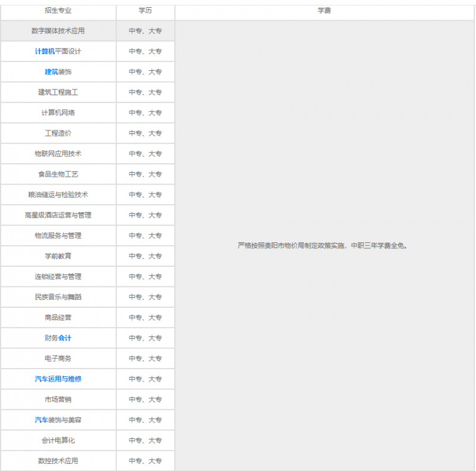This screenshot has height=471, width=476.
Task: Click the blue 会计 link in 财务会计
Action: [65, 338]
